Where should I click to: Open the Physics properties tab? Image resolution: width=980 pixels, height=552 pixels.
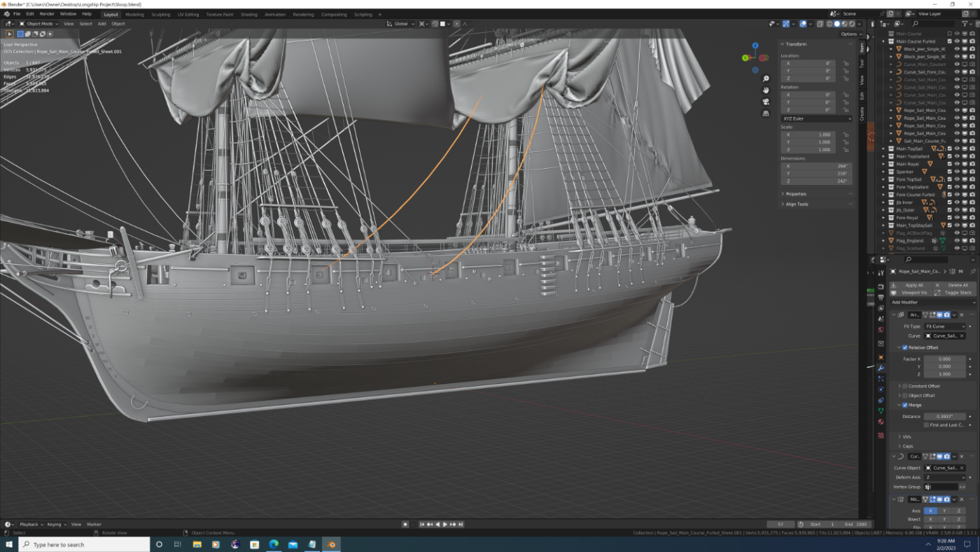(881, 389)
